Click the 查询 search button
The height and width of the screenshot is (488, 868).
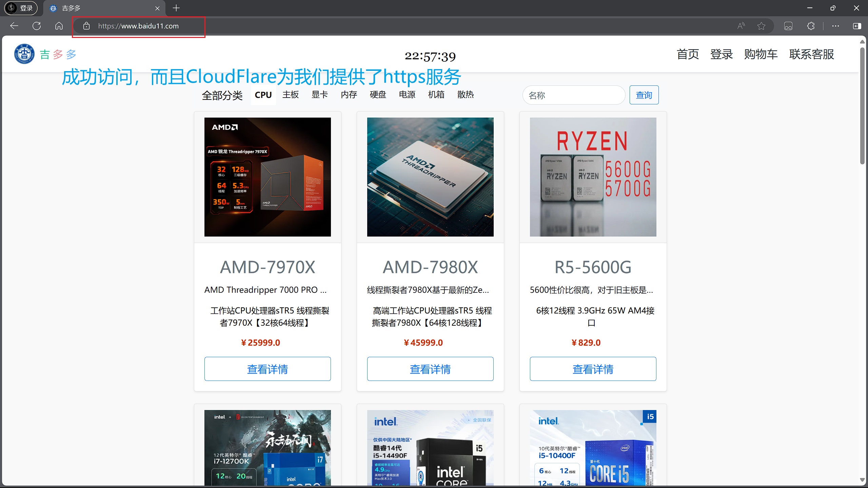(644, 95)
